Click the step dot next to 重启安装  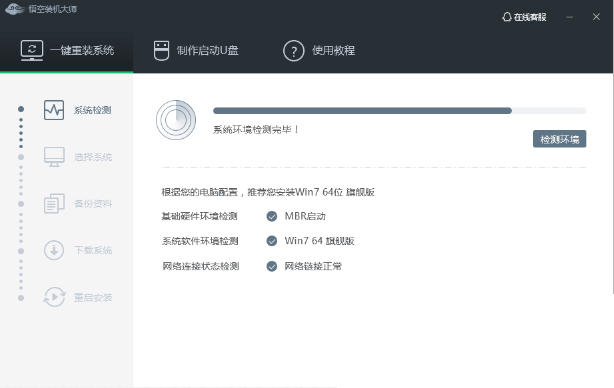pos(21,298)
